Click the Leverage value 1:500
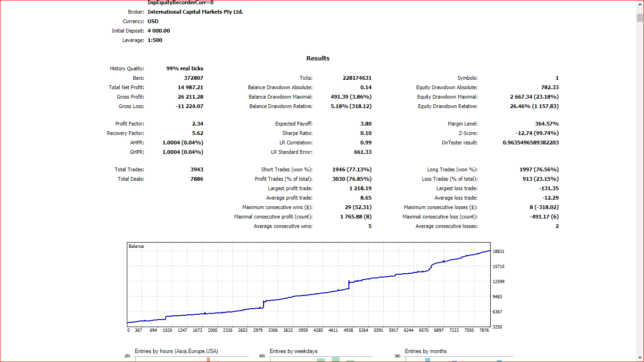Screen dimensions: 644x362 click(x=155, y=40)
